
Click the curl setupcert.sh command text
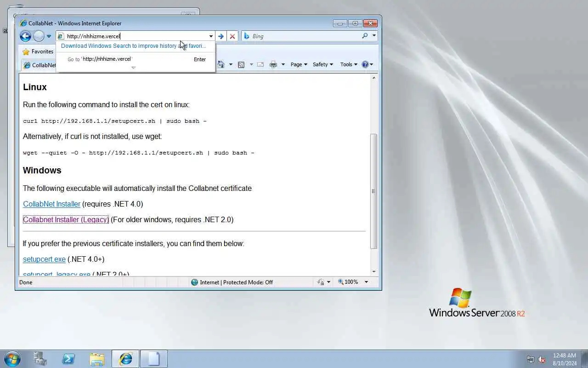pyautogui.click(x=115, y=121)
